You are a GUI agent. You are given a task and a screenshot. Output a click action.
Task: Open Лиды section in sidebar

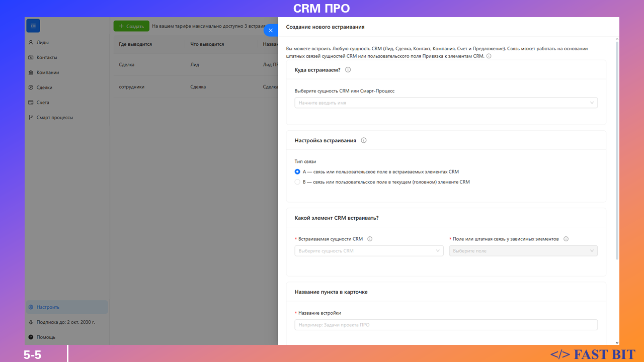67,43
